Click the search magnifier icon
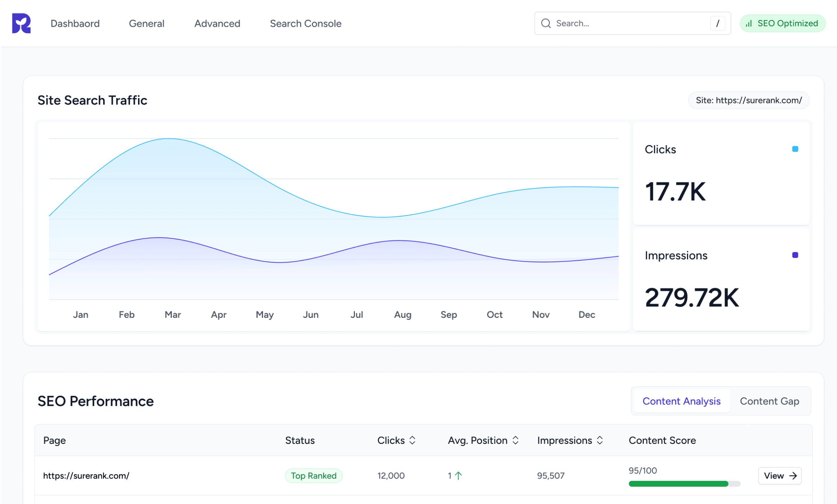 point(545,23)
